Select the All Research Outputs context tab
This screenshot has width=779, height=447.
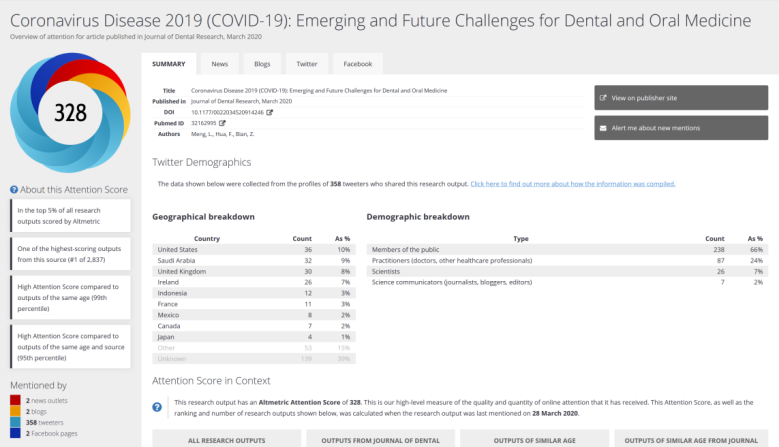pos(227,439)
